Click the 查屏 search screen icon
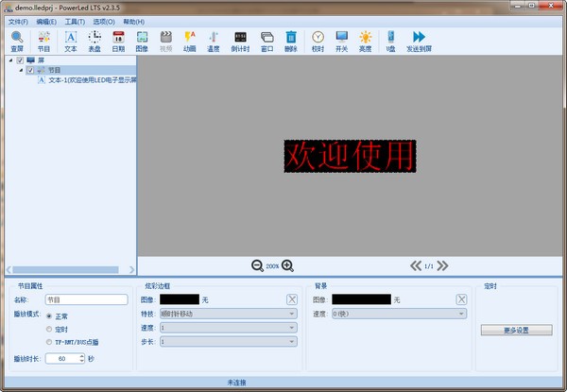The height and width of the screenshot is (392, 567). pos(17,40)
